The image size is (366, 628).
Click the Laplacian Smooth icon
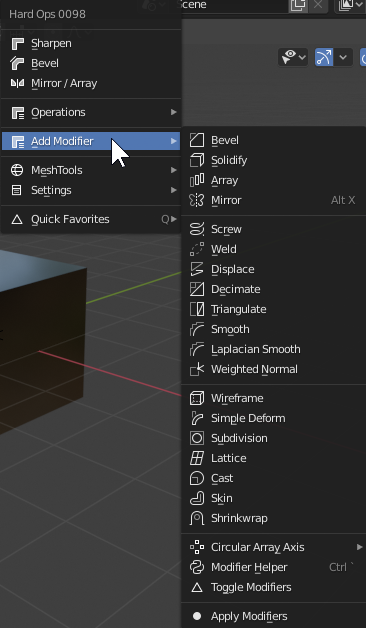197,349
